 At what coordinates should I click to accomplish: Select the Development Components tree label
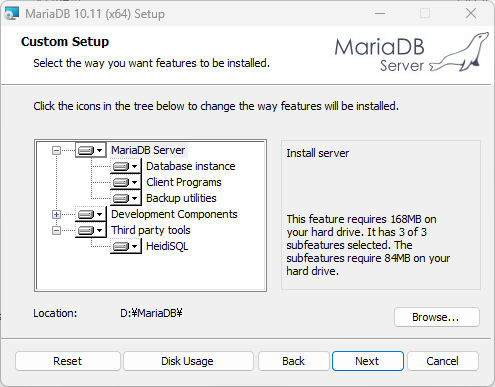tap(174, 214)
